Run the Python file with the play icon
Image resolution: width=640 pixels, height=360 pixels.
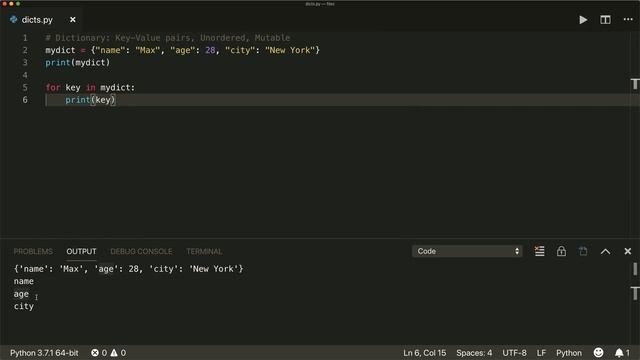tap(583, 20)
